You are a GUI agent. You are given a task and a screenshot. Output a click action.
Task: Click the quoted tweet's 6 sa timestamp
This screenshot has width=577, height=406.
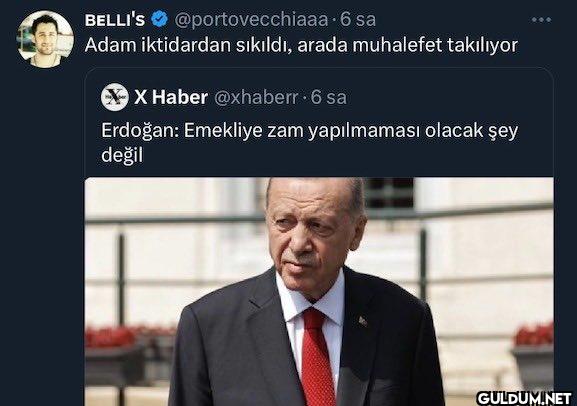coord(329,98)
